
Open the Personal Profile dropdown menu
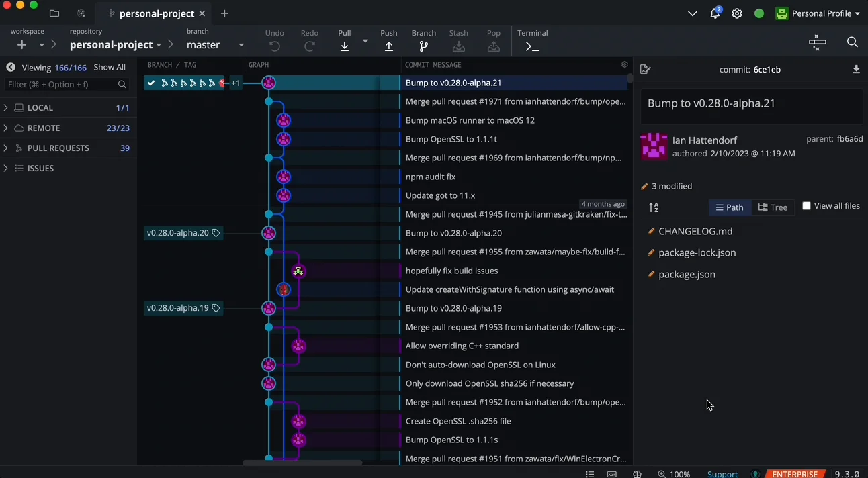(x=819, y=13)
